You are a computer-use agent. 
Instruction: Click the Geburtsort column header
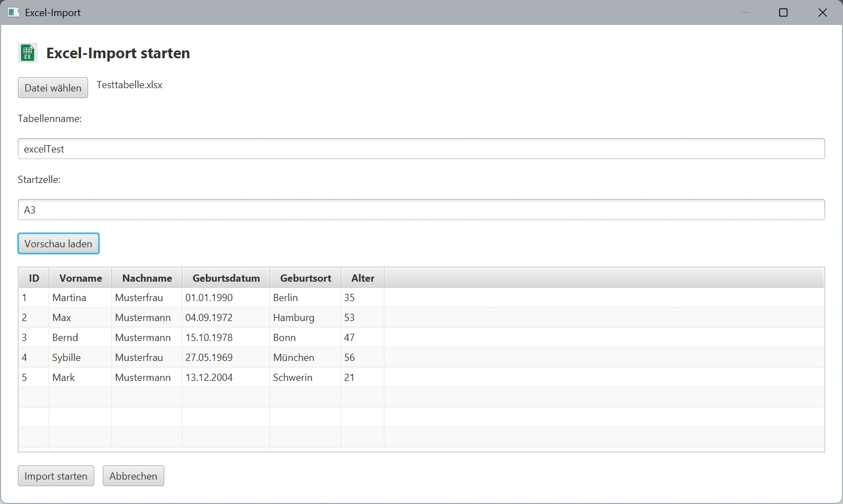(x=305, y=278)
